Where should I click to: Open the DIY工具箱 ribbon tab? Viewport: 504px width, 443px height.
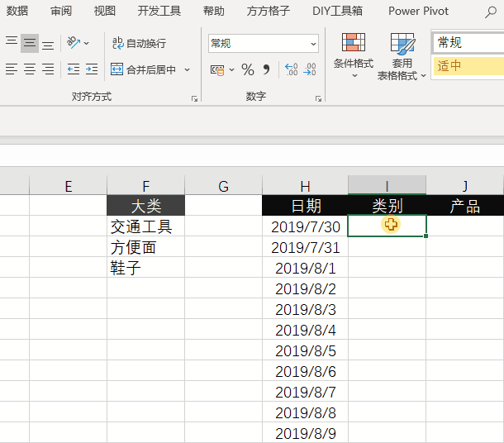337,11
